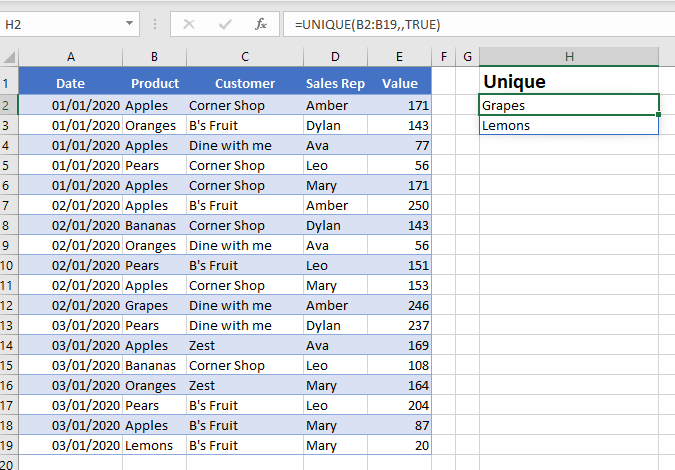The height and width of the screenshot is (470, 675).
Task: Select column A header
Action: [71, 57]
